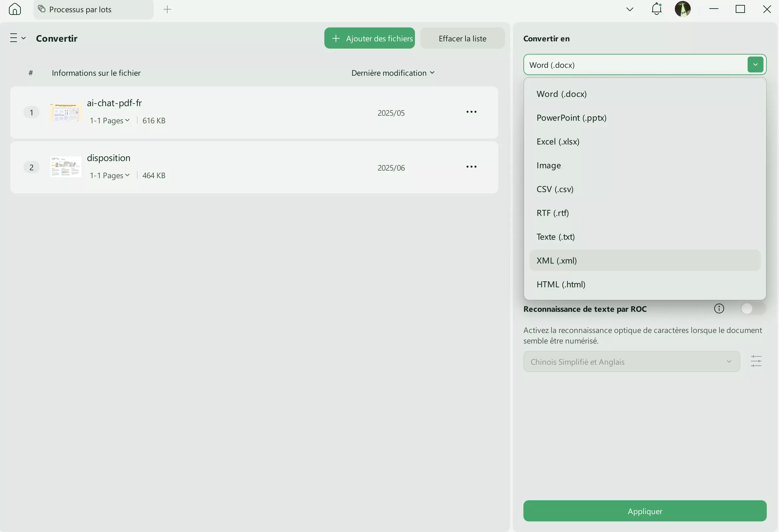Image resolution: width=779 pixels, height=532 pixels.
Task: Open the ROC info tooltip icon
Action: (719, 308)
